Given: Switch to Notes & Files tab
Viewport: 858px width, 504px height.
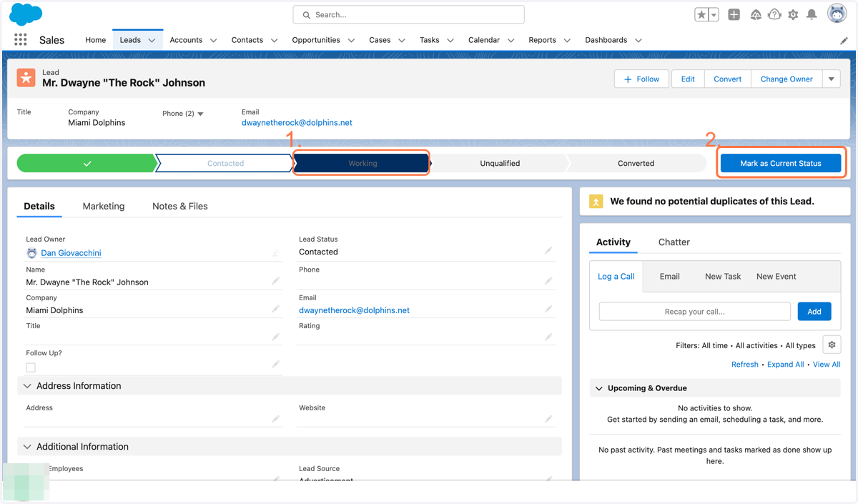Looking at the screenshot, I should coord(180,206).
